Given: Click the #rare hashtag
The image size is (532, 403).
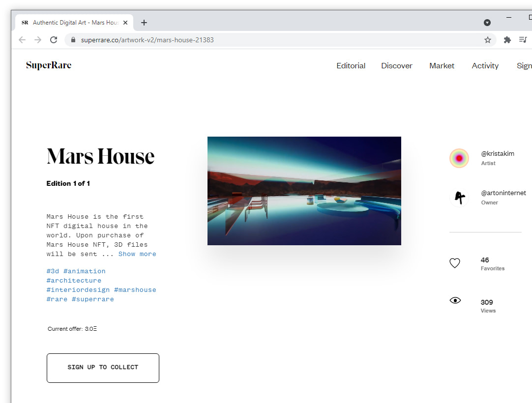Looking at the screenshot, I should (57, 299).
